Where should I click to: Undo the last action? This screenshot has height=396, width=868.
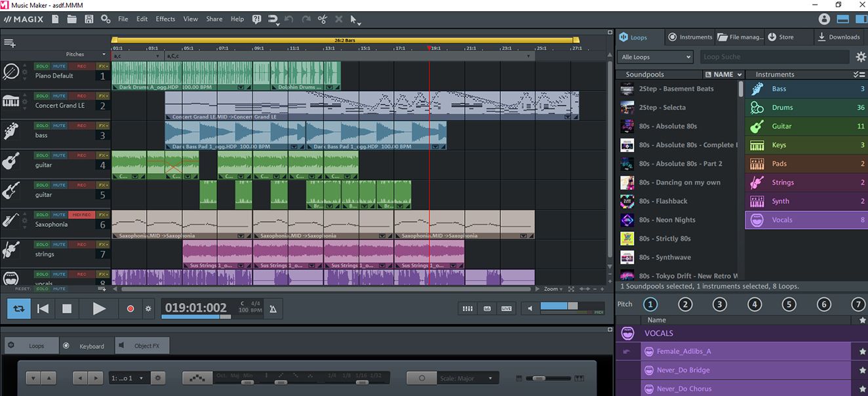coord(288,19)
